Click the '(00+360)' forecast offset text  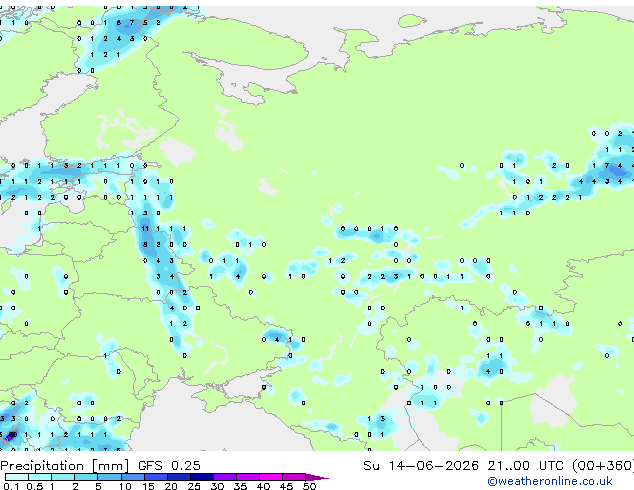point(603,466)
